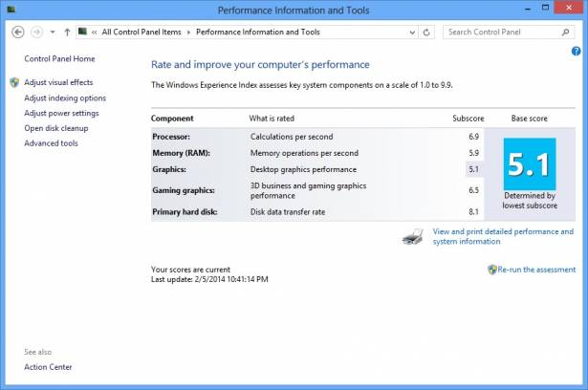The width and height of the screenshot is (588, 390).
Task: Open Help with the blue question mark
Action: point(576,51)
